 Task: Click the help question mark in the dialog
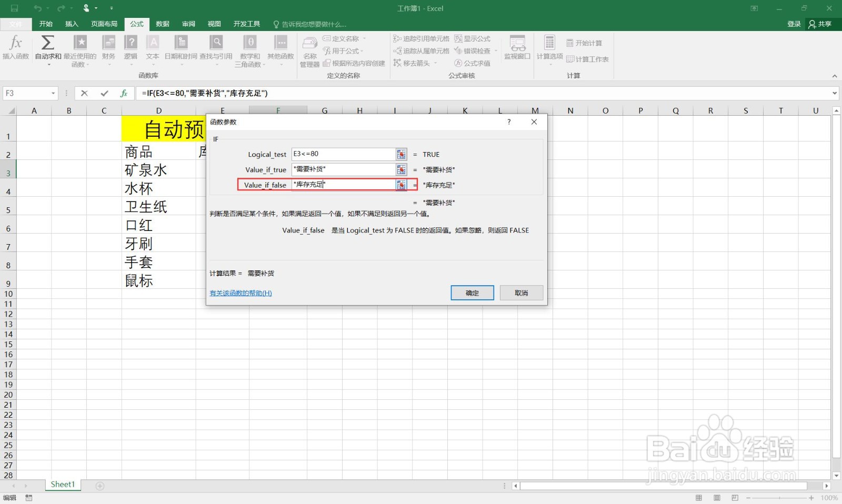(509, 122)
